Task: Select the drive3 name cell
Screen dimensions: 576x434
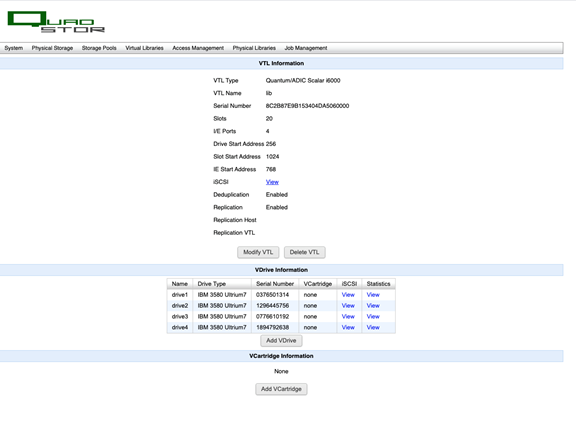Action: pyautogui.click(x=180, y=316)
